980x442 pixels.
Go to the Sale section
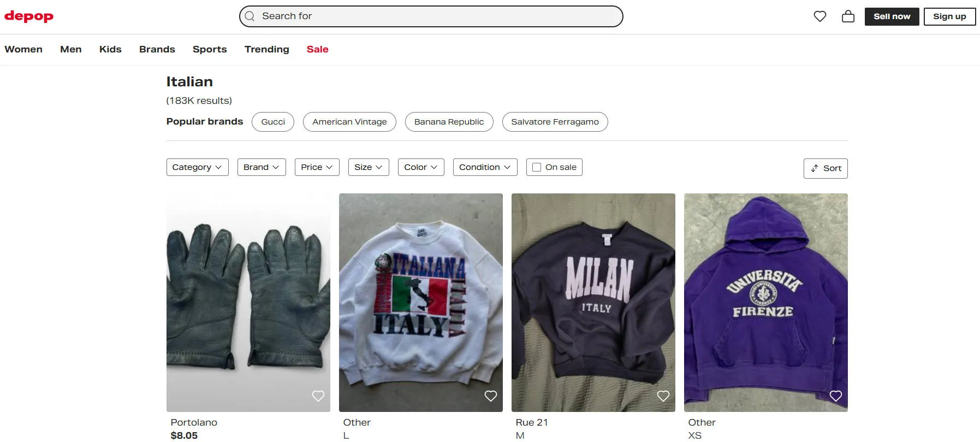[317, 49]
